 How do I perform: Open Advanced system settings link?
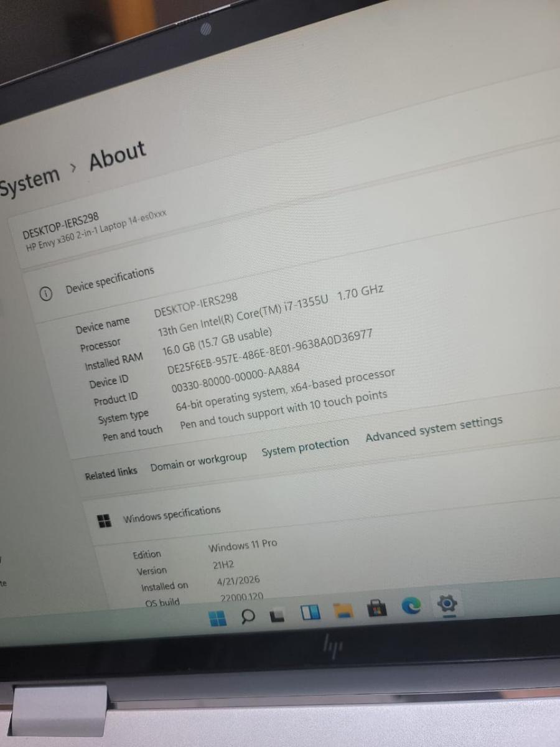click(x=434, y=429)
